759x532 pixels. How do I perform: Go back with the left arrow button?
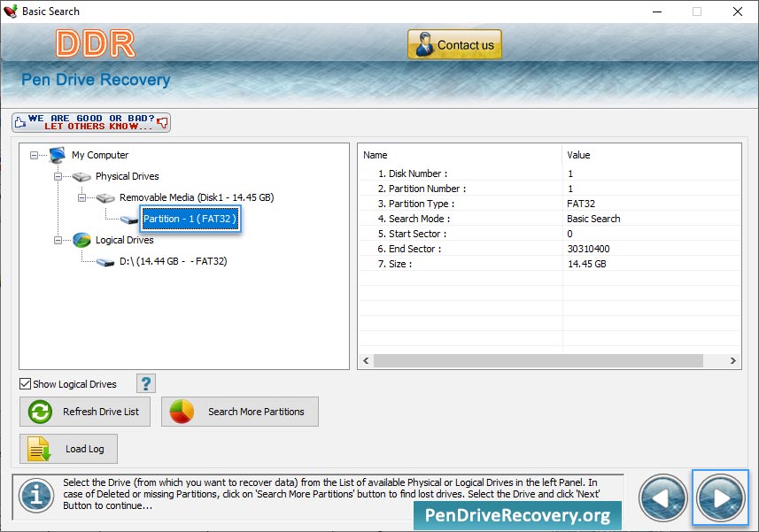(662, 497)
